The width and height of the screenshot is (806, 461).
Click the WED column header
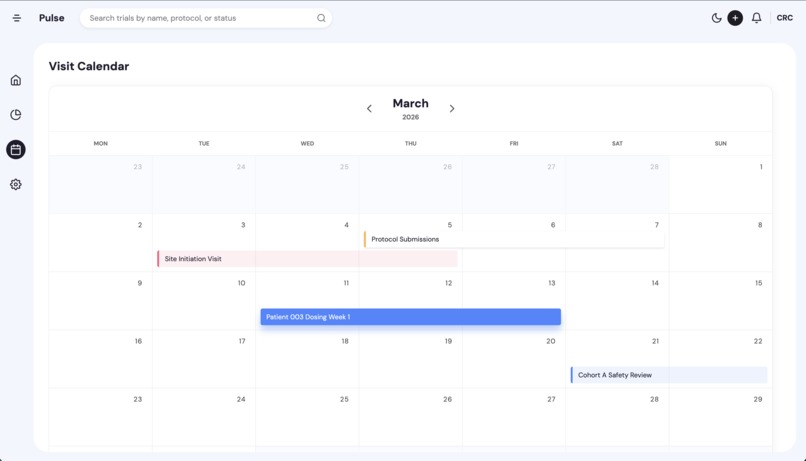(x=307, y=143)
